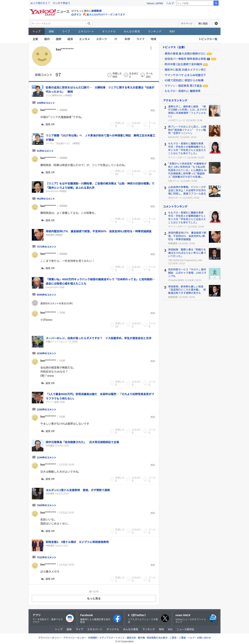This screenshot has width=249, height=644.
Task: Open comment ranking item 性的同意サービス「キロク」
Action: pos(187,273)
